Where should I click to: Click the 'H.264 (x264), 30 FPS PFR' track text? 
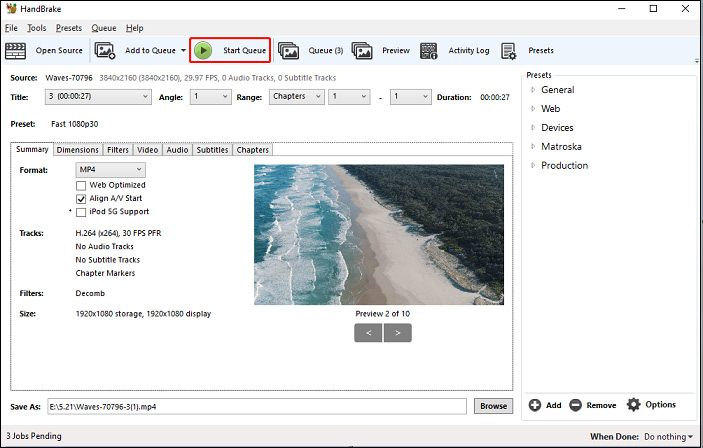(x=118, y=233)
